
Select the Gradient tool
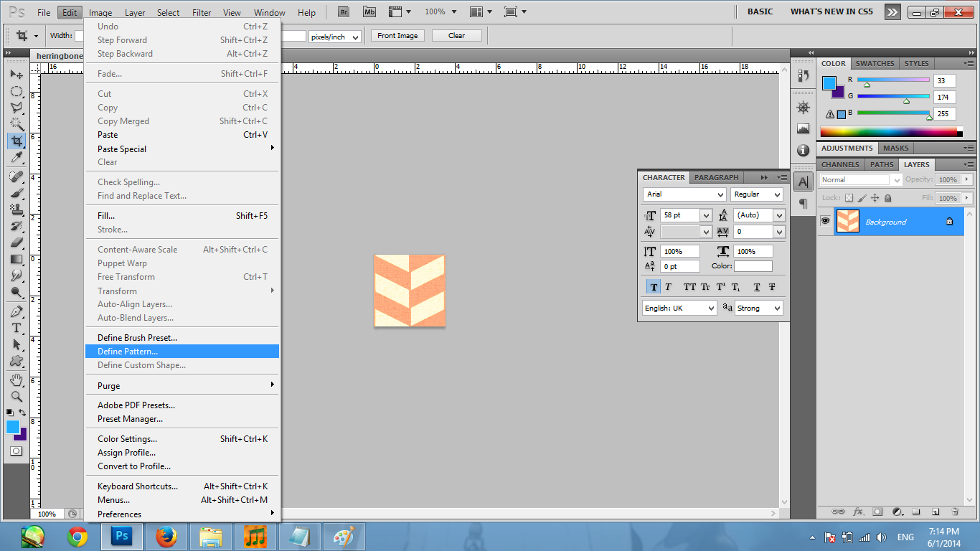[17, 259]
